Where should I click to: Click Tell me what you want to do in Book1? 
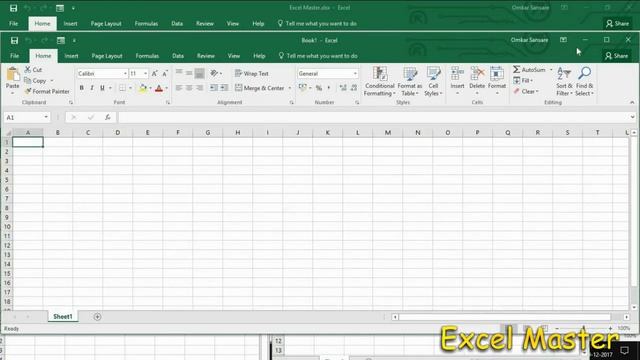click(318, 56)
